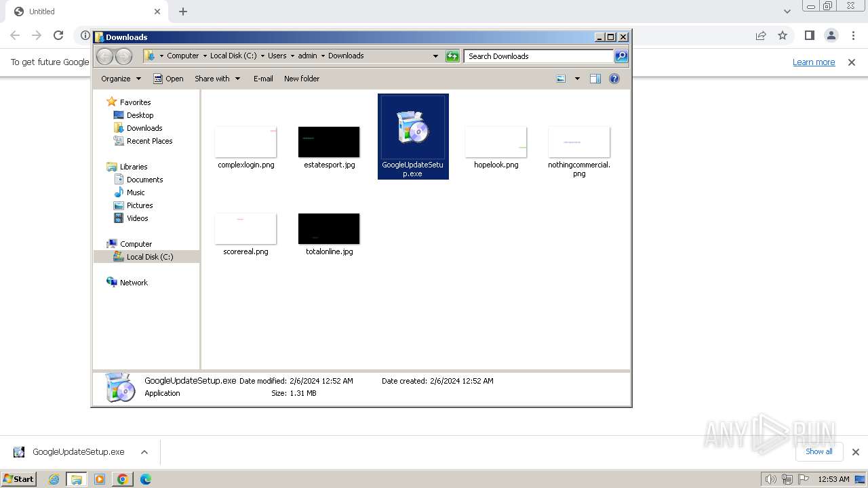Reload the Chrome page
868x488 pixels.
[58, 35]
